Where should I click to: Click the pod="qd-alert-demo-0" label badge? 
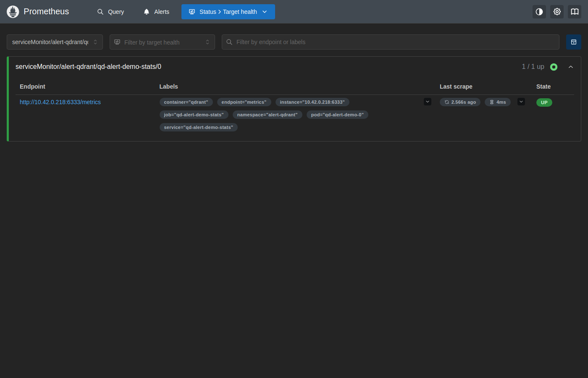point(337,115)
